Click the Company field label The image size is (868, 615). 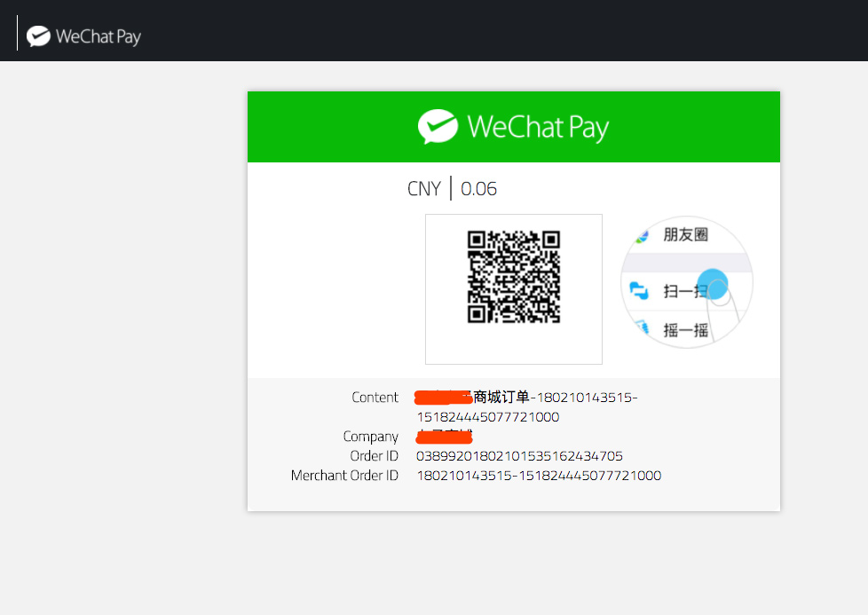click(370, 437)
